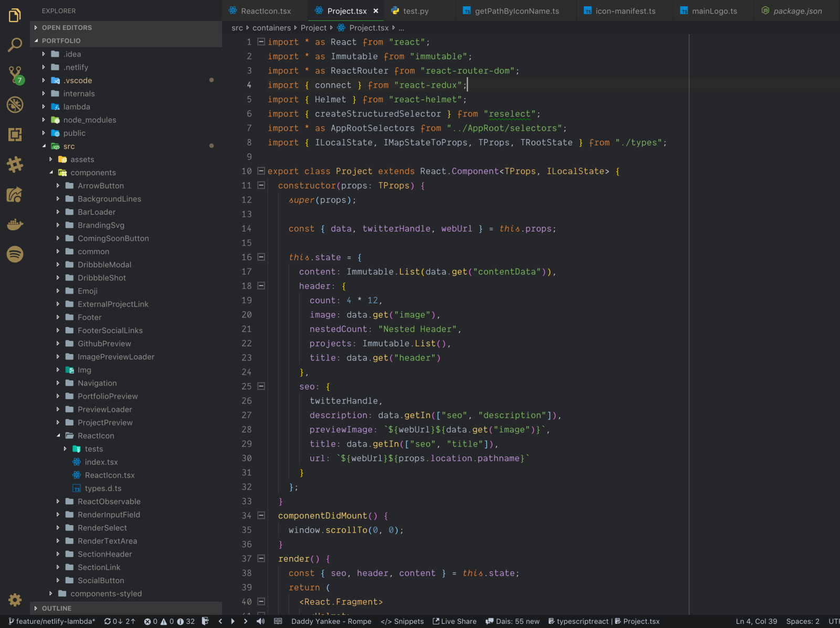This screenshot has width=840, height=628.
Task: Open the Docker view in activity bar
Action: 15,225
